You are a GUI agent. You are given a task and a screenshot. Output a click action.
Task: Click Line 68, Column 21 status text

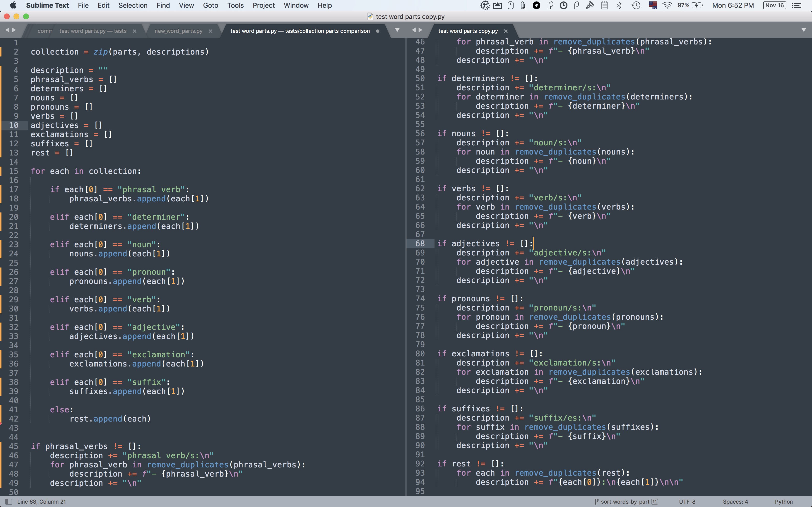click(42, 502)
